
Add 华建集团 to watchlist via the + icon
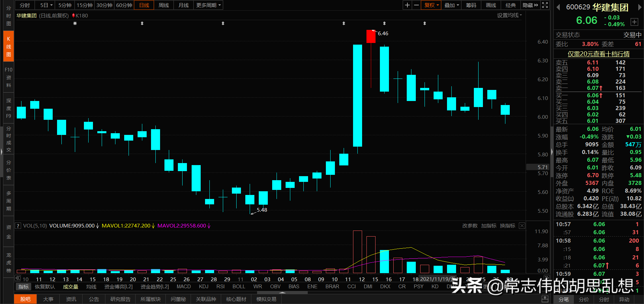(x=634, y=22)
